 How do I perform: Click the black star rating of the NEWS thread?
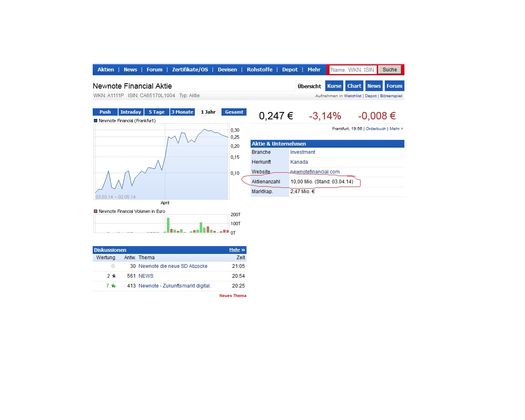click(114, 276)
